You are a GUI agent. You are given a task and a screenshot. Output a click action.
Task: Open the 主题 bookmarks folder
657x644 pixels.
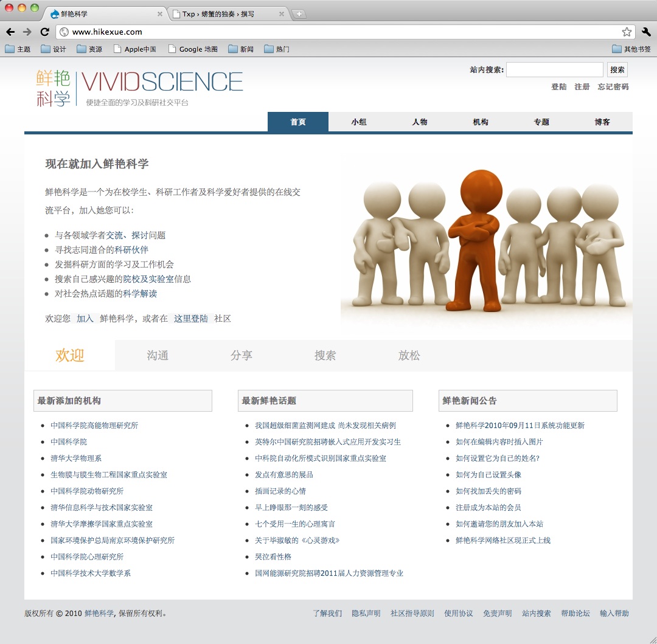(x=18, y=49)
